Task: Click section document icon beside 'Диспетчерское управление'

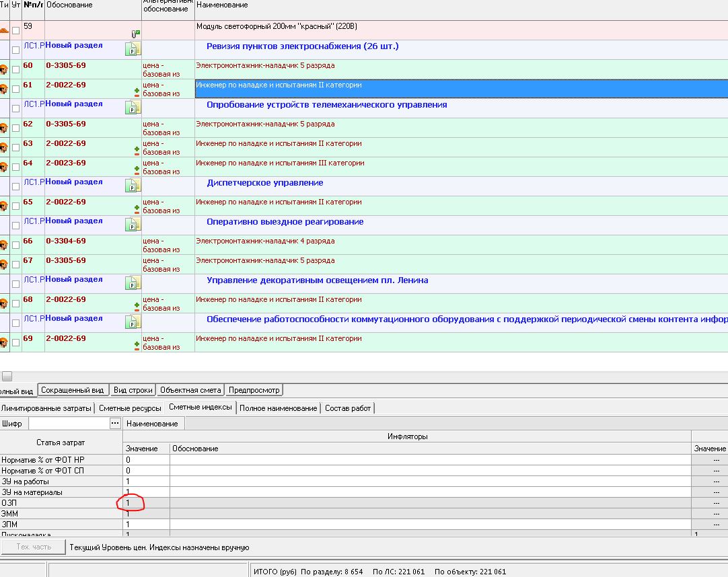Action: 133,185
